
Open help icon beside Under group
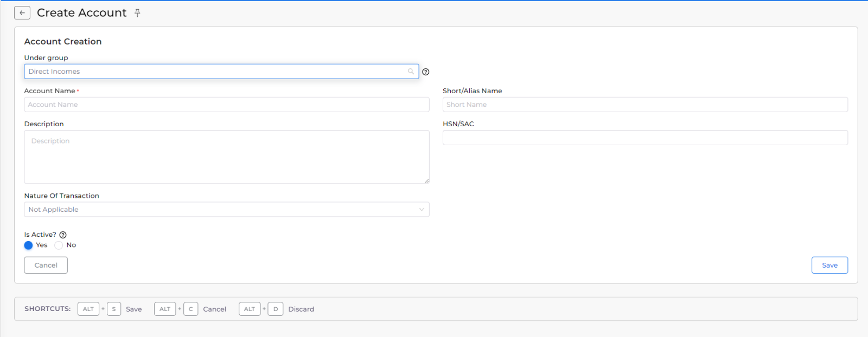(x=426, y=72)
